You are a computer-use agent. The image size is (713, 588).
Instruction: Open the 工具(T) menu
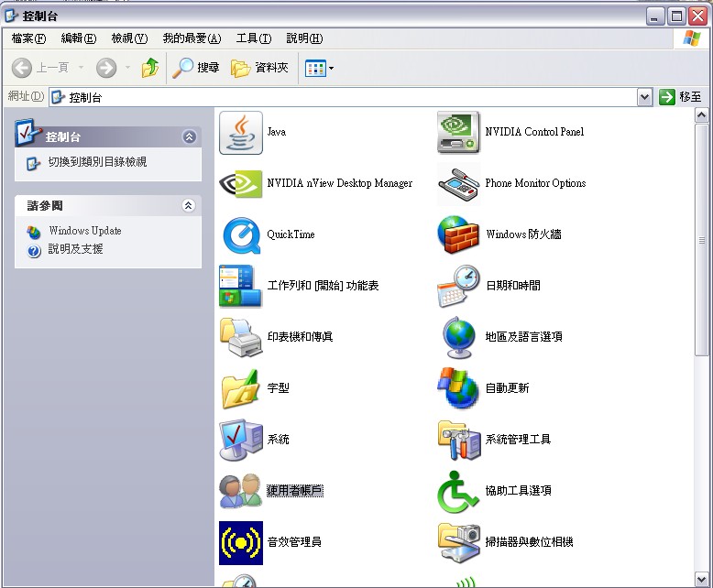tap(254, 38)
